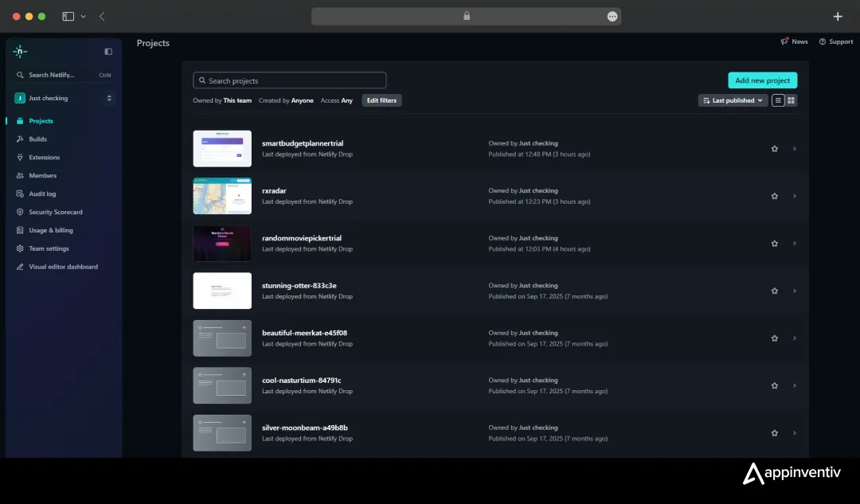Select Projects in the sidebar navigation
This screenshot has height=504, width=860.
point(42,120)
